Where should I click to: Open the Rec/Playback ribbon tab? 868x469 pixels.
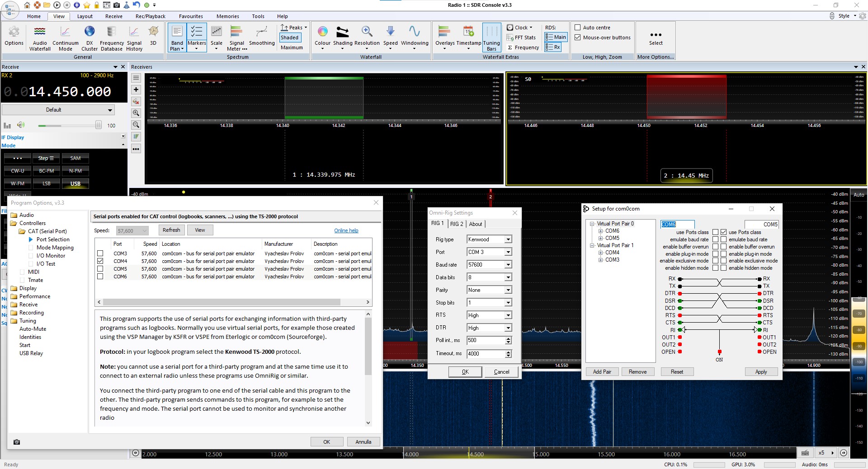coord(151,16)
